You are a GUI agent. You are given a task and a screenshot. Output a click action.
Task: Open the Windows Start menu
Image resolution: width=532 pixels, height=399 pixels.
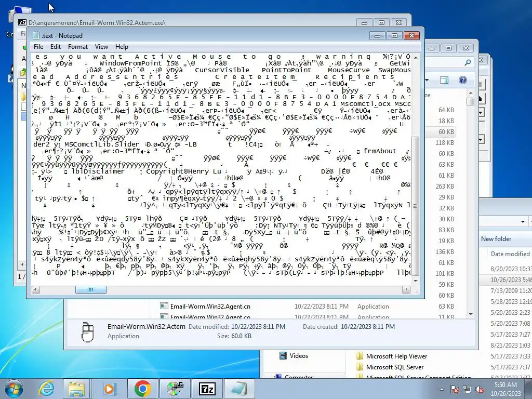(14, 389)
